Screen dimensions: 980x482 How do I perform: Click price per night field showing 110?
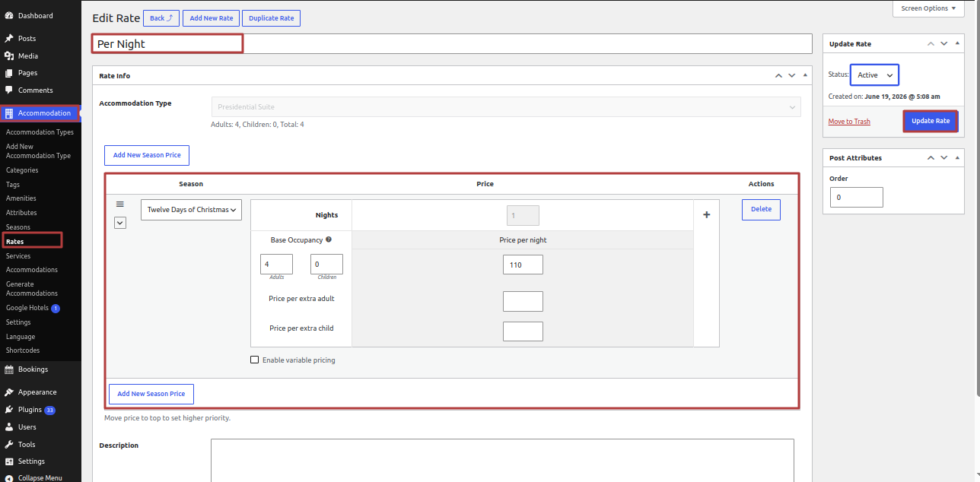click(x=523, y=265)
